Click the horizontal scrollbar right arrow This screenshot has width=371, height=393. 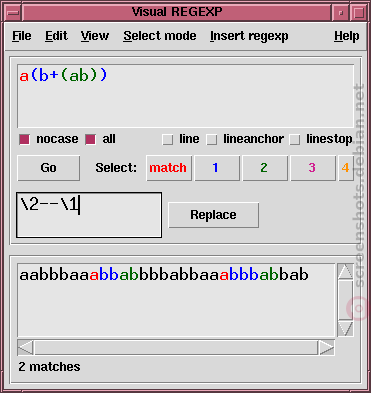click(x=326, y=348)
